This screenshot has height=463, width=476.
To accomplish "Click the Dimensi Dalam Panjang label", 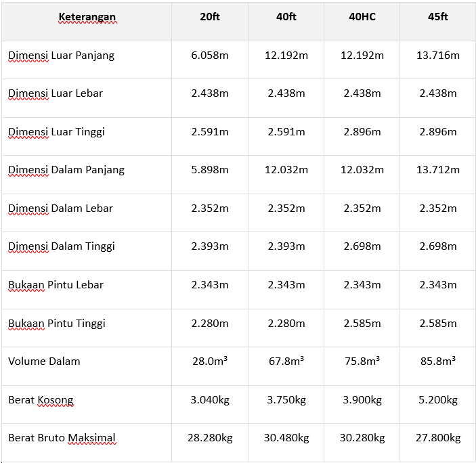I will 66,170.
